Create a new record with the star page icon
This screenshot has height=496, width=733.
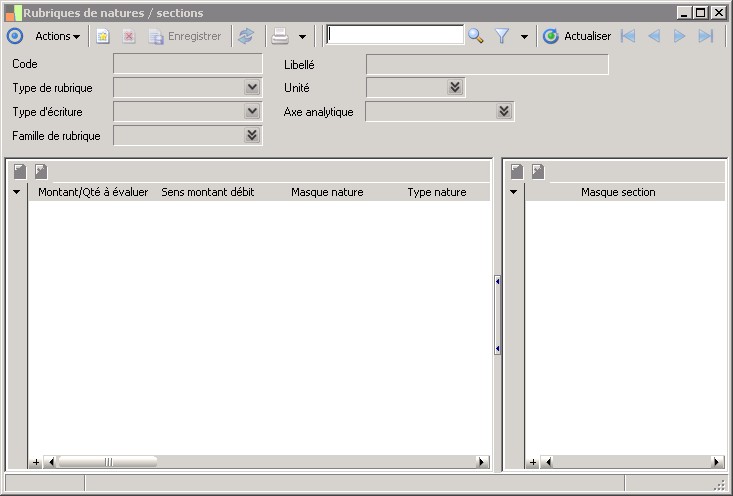pyautogui.click(x=103, y=36)
